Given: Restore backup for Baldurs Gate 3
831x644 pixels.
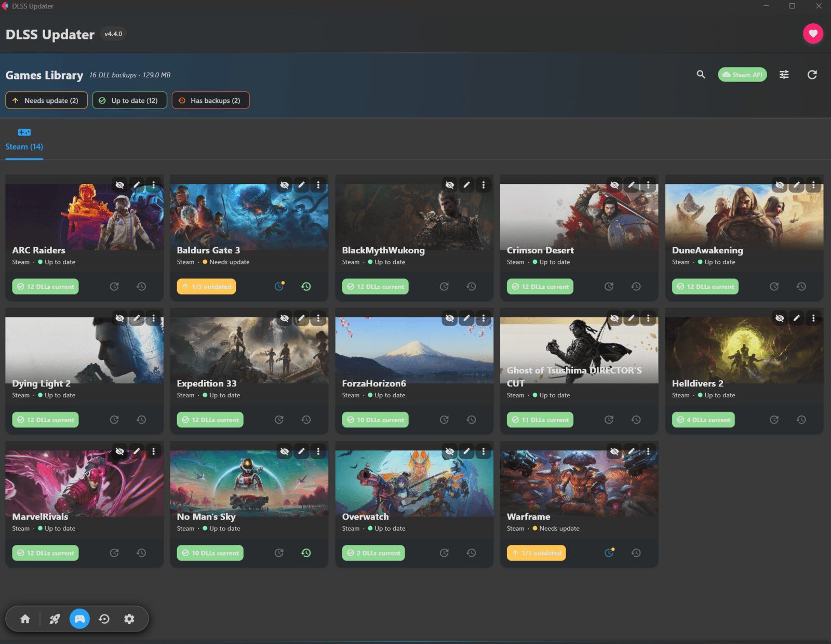Looking at the screenshot, I should click(306, 286).
